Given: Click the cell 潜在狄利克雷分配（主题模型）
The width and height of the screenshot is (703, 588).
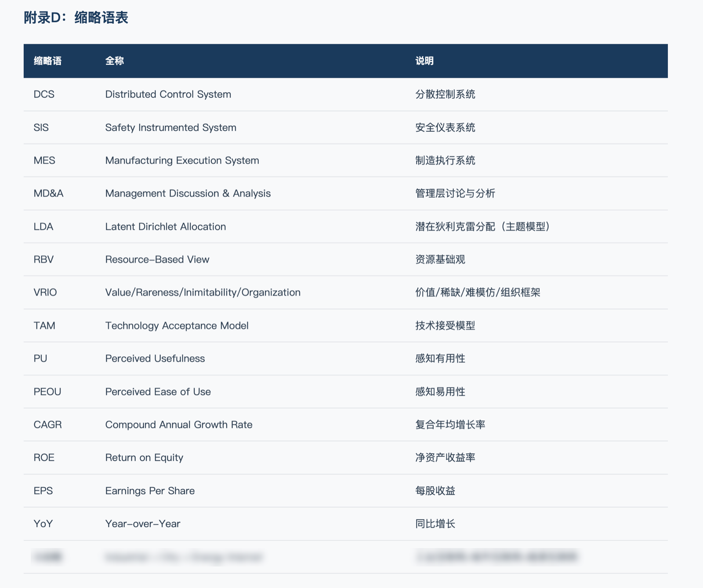Looking at the screenshot, I should tap(483, 227).
